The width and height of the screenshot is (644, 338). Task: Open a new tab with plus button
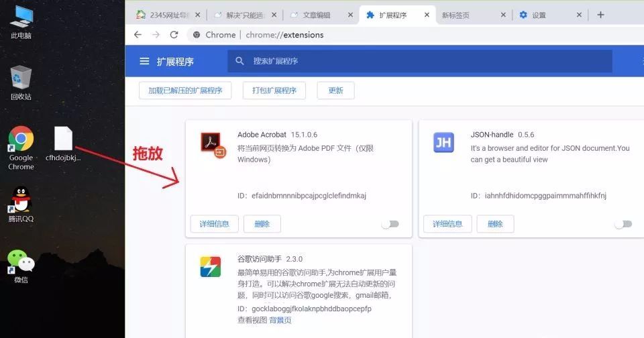point(600,15)
